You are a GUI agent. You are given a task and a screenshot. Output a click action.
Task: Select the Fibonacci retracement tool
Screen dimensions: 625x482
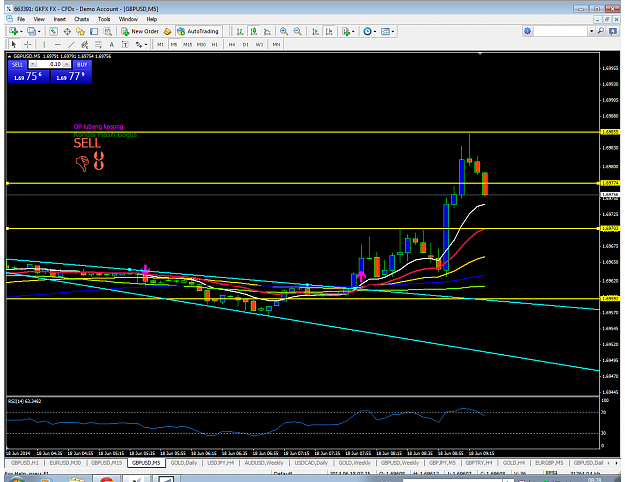pyautogui.click(x=98, y=44)
